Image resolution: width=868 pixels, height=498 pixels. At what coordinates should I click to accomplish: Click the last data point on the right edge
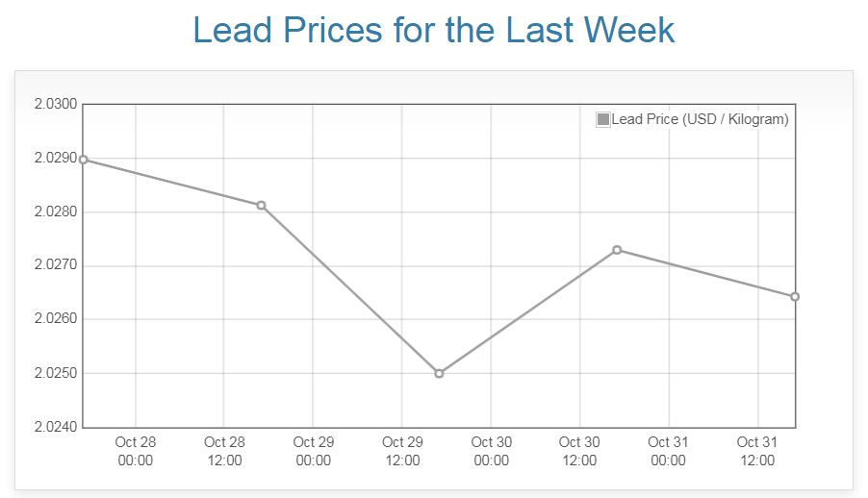point(795,296)
